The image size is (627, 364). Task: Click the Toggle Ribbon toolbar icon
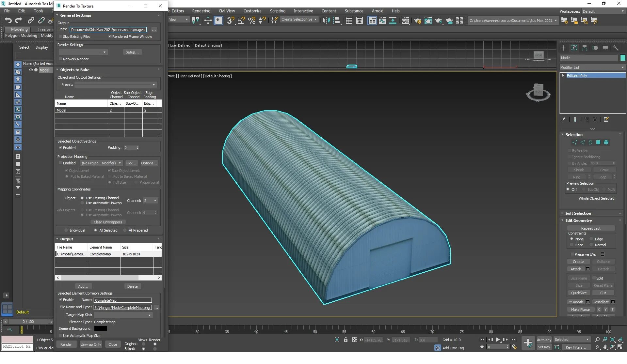tap(372, 20)
